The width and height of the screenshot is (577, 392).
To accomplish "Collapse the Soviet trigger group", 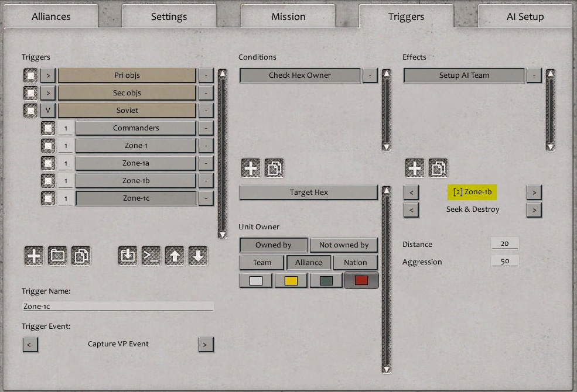I will [47, 110].
